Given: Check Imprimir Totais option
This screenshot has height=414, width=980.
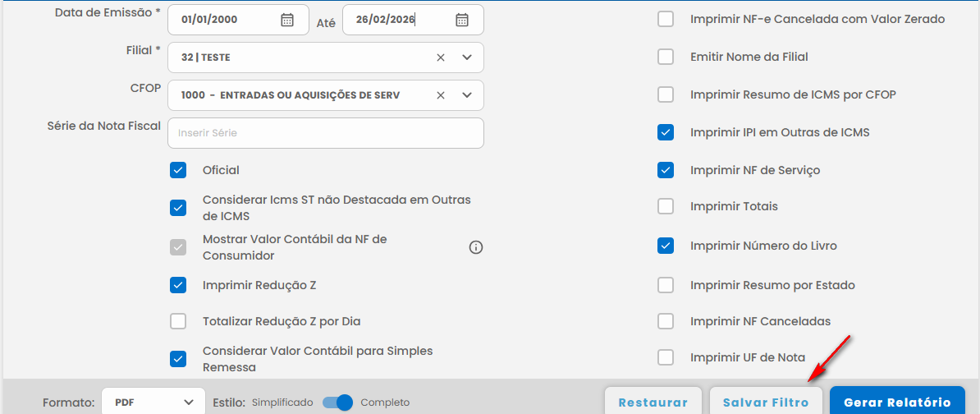Looking at the screenshot, I should [x=666, y=206].
